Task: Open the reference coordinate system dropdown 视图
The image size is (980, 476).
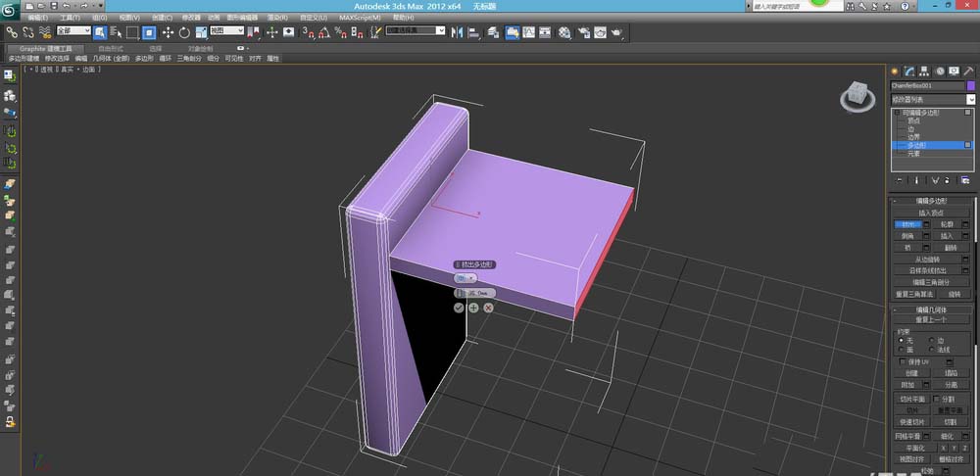Action: [x=227, y=30]
